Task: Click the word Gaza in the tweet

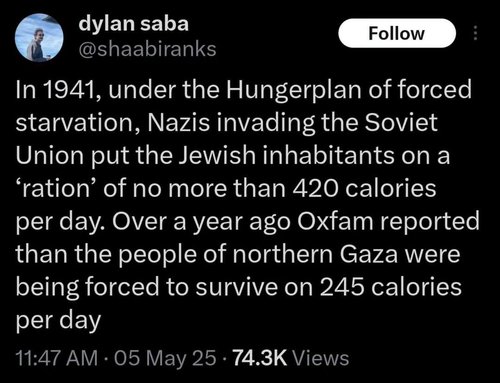Action: [x=369, y=254]
